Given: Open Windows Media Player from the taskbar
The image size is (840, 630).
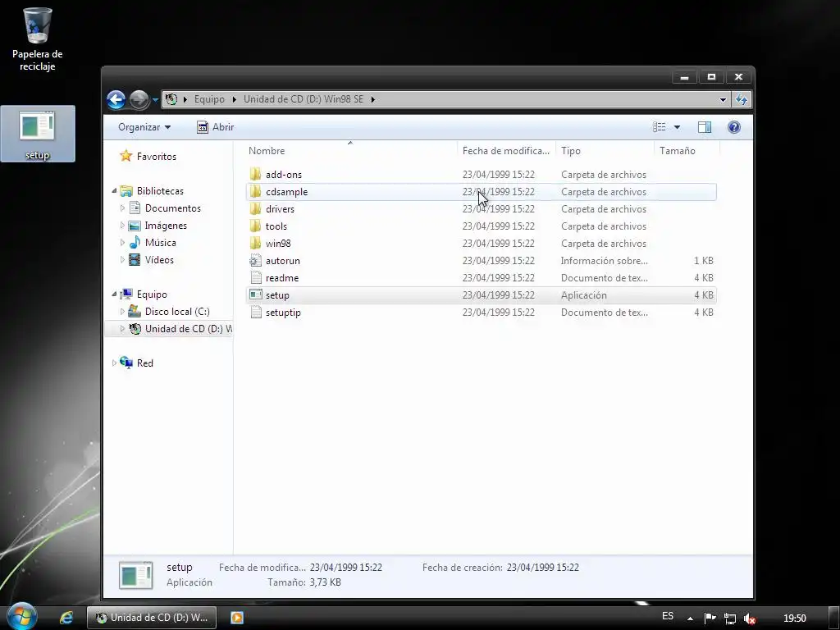Looking at the screenshot, I should tap(237, 618).
